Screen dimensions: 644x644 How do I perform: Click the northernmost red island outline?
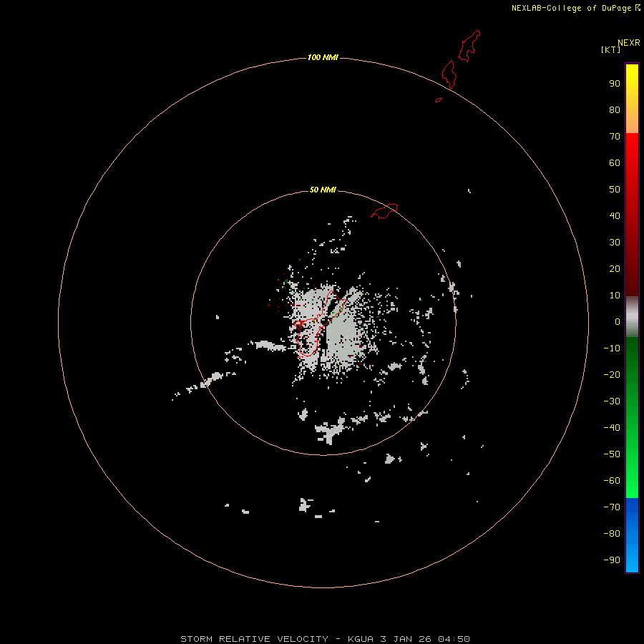pyautogui.click(x=469, y=46)
